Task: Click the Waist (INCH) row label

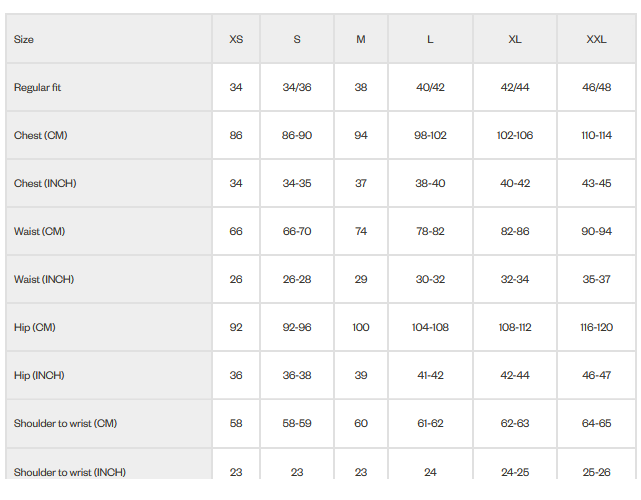Action: click(x=44, y=279)
